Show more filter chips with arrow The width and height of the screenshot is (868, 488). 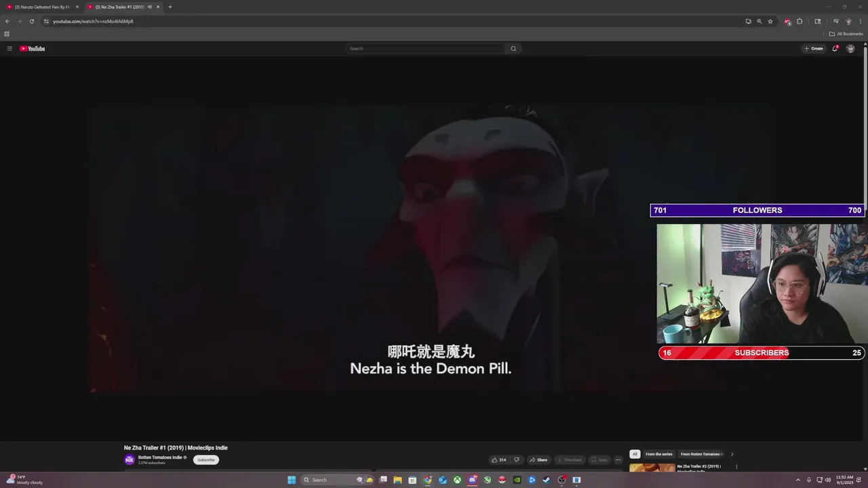pos(732,454)
